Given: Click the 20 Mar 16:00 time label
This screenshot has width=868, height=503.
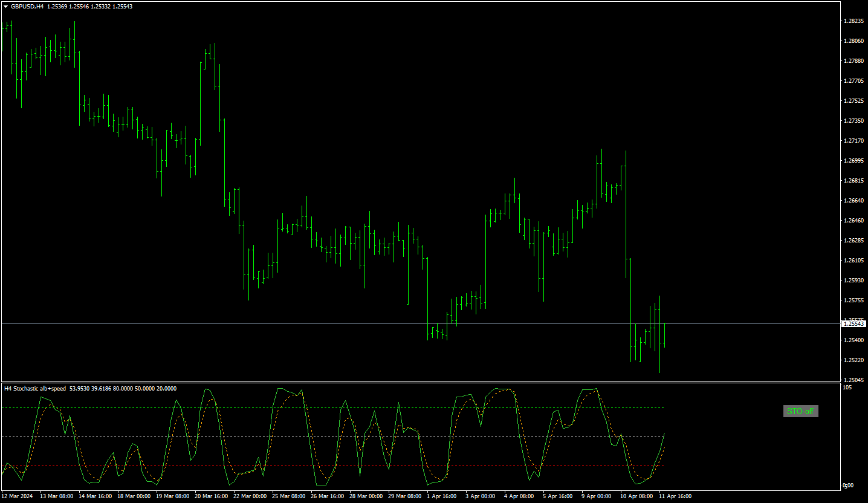Looking at the screenshot, I should click(212, 496).
